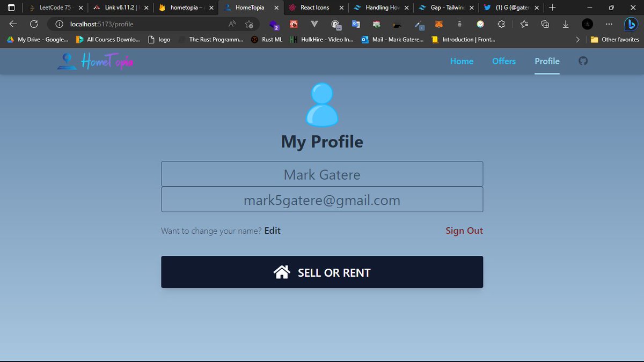
Task: Open the Bing Copilot sidebar icon
Action: tap(631, 24)
